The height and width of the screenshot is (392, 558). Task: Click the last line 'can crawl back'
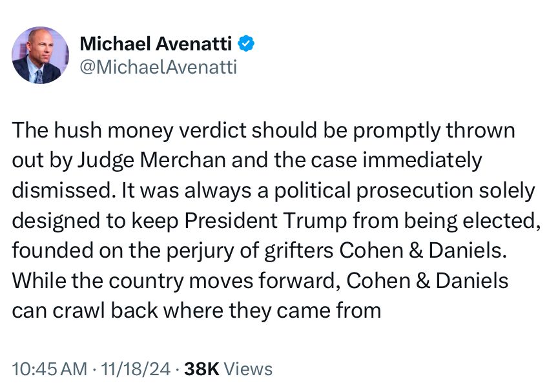click(x=85, y=310)
